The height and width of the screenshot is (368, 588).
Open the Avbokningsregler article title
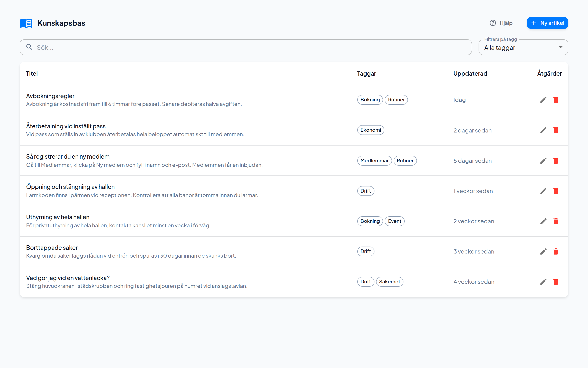click(50, 96)
